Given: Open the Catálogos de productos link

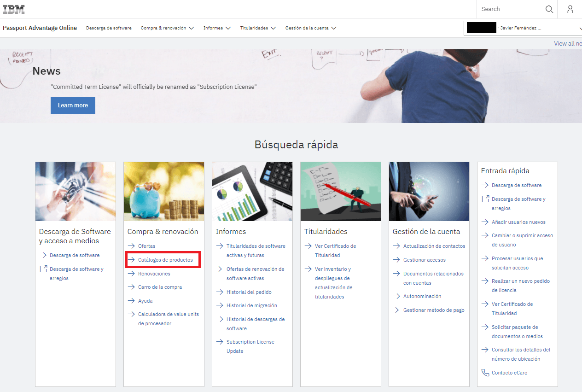Looking at the screenshot, I should point(165,260).
